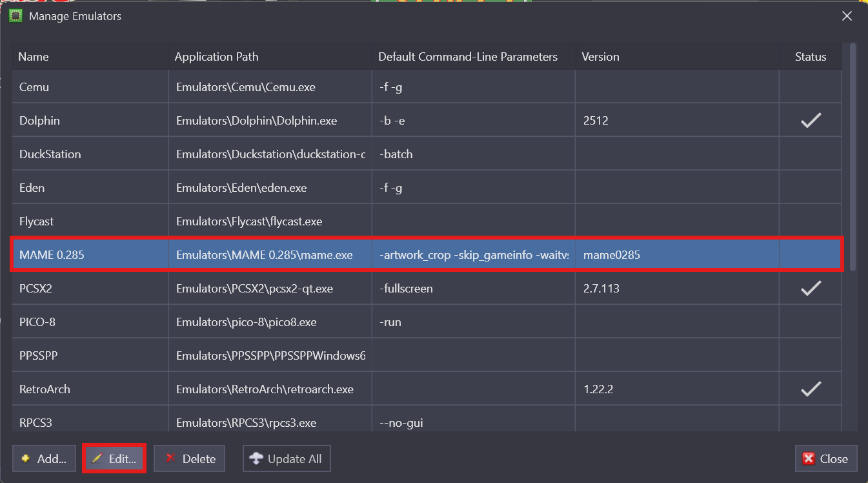Close the Manage Emulators dialog via Close button
The height and width of the screenshot is (483, 868).
point(825,458)
